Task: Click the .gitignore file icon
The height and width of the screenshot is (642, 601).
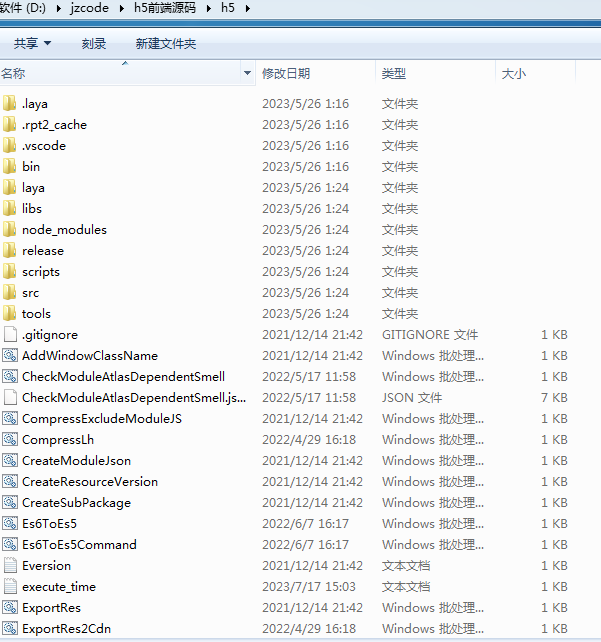Action: point(10,335)
